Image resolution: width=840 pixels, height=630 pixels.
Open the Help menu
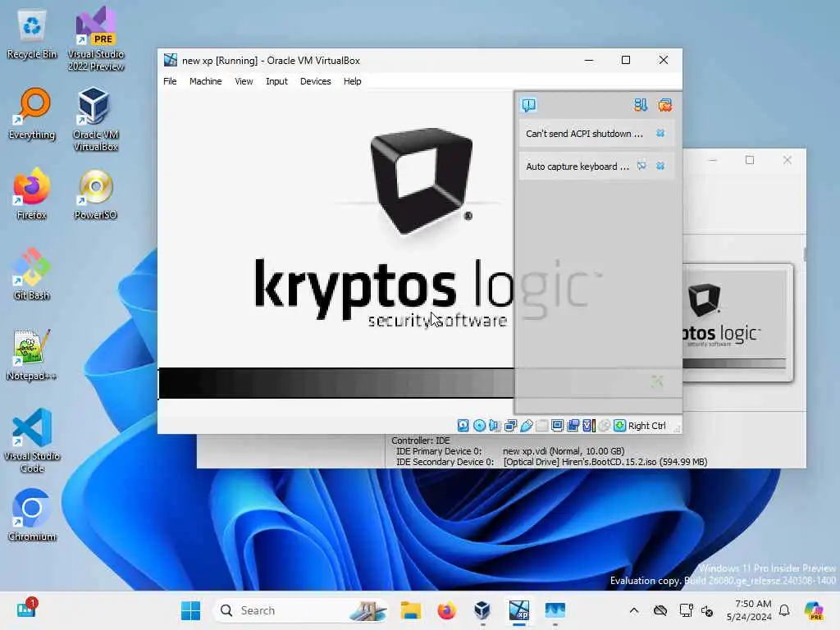click(353, 81)
